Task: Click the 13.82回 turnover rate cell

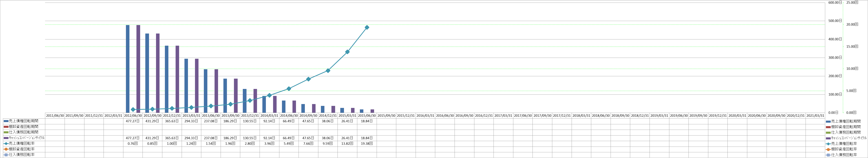Action: coord(348,144)
